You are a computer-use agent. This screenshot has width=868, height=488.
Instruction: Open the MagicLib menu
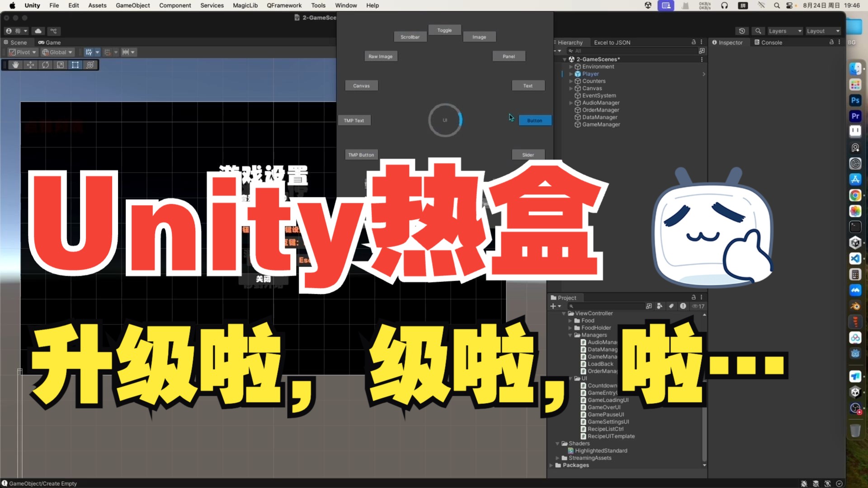[x=245, y=5]
